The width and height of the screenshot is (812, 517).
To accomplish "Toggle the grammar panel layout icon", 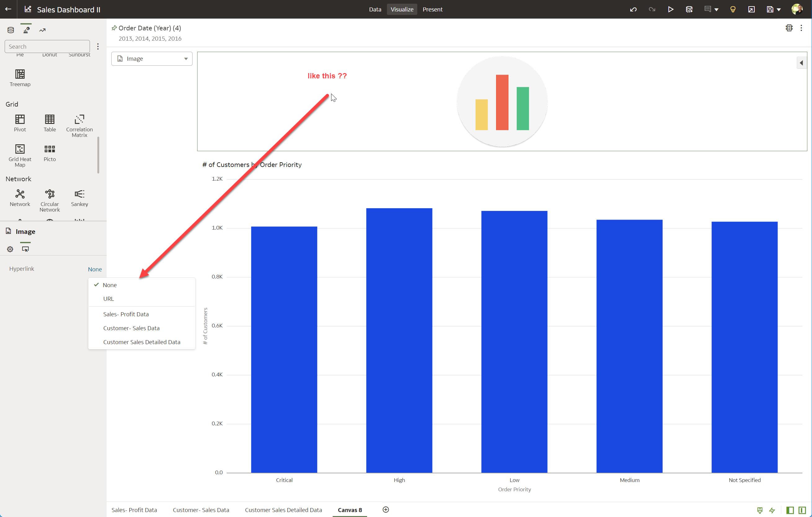I will pyautogui.click(x=802, y=510).
